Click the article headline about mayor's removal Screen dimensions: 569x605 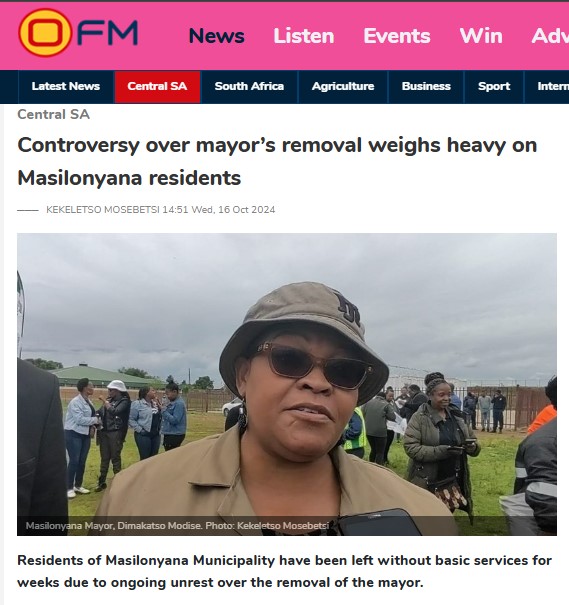(277, 162)
